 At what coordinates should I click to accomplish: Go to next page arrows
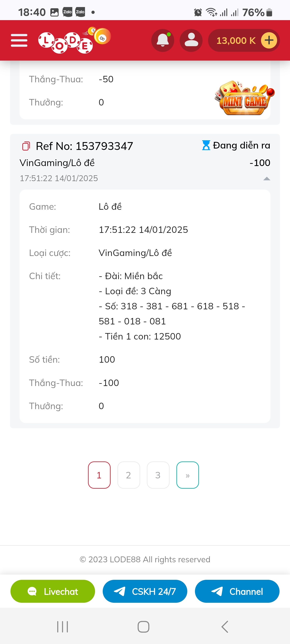coord(188,475)
